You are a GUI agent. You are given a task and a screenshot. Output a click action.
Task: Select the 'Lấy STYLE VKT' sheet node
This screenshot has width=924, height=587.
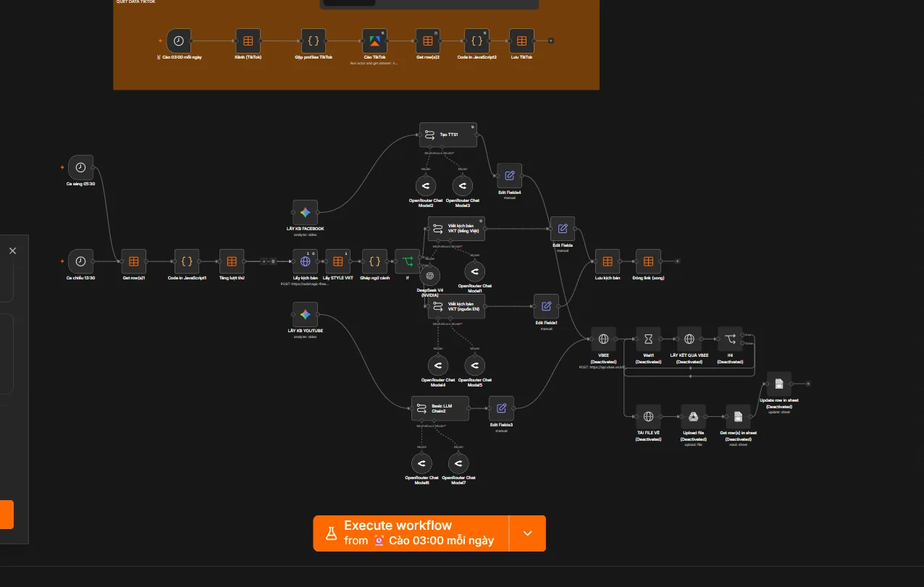click(338, 261)
